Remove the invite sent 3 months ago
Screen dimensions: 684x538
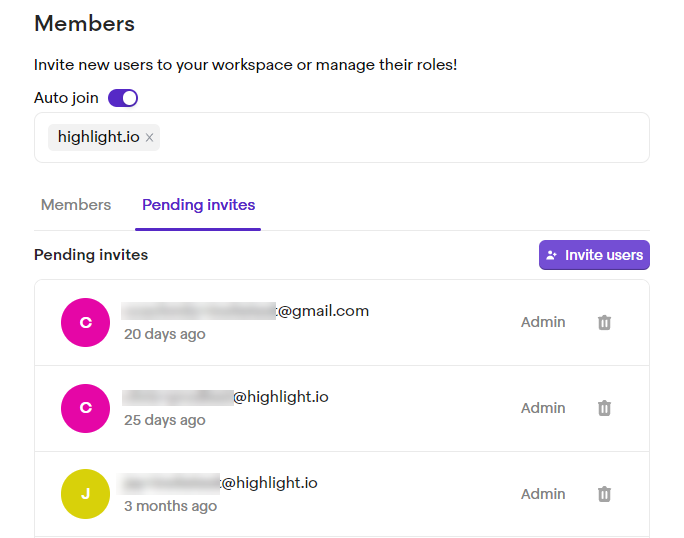click(x=604, y=494)
